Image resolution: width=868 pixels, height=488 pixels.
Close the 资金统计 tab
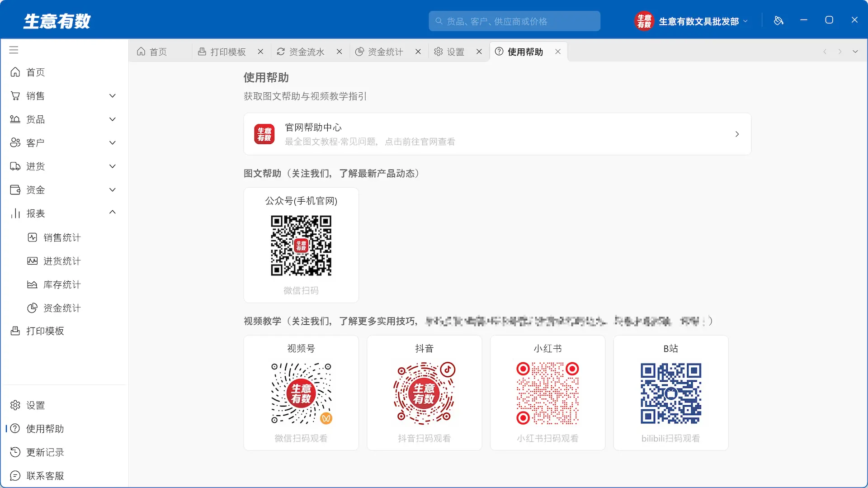coord(418,52)
